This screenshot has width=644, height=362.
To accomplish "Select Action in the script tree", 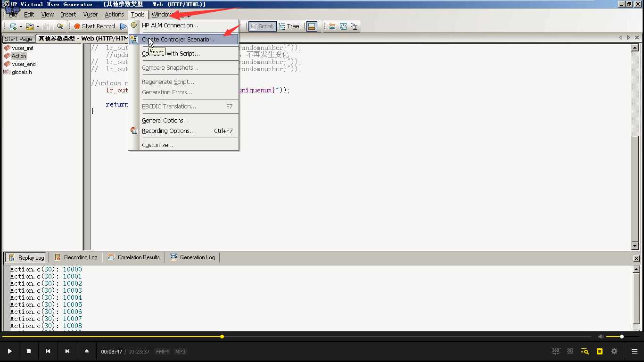I will [x=19, y=56].
